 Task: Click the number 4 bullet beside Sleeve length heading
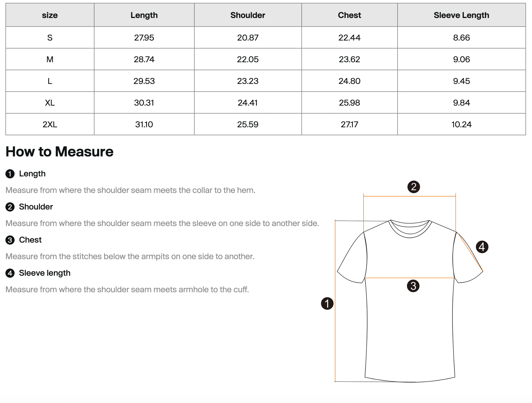tap(10, 273)
